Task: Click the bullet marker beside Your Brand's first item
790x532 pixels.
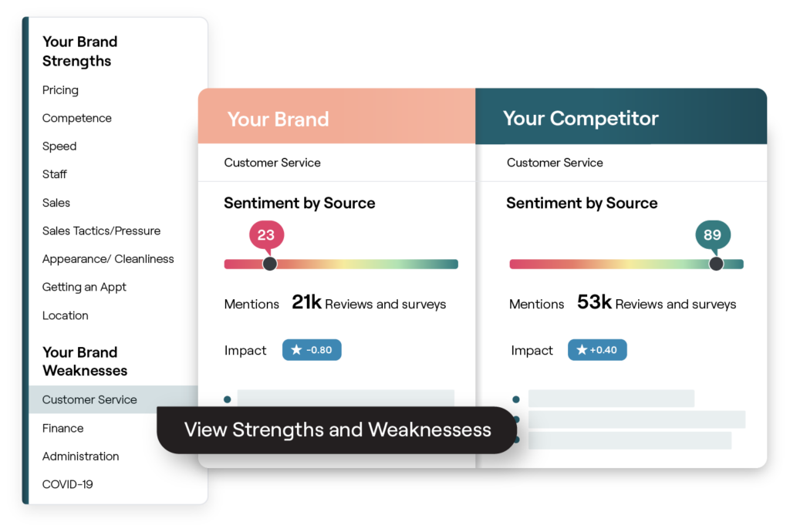Action: [227, 399]
